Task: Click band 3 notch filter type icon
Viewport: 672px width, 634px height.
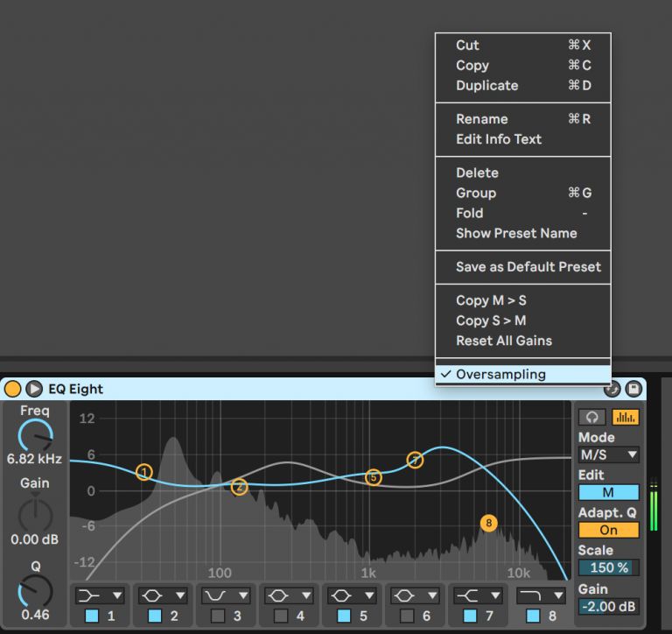Action: pyautogui.click(x=215, y=595)
